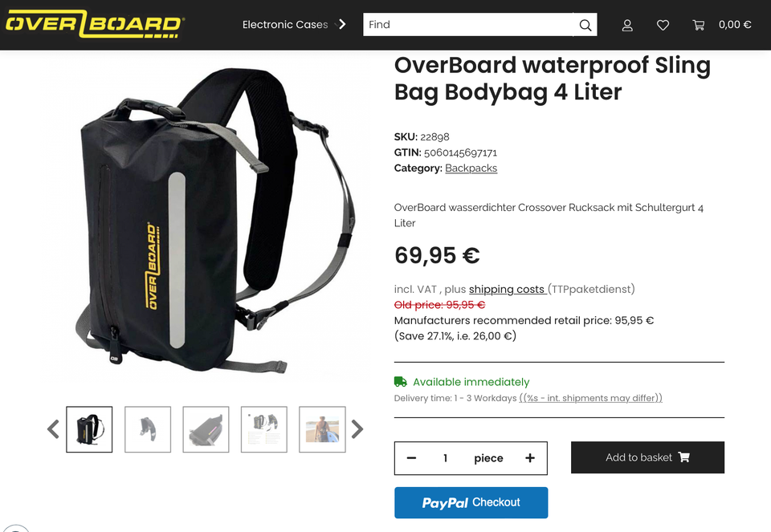
Task: Open the Backpacks category link
Action: click(471, 168)
